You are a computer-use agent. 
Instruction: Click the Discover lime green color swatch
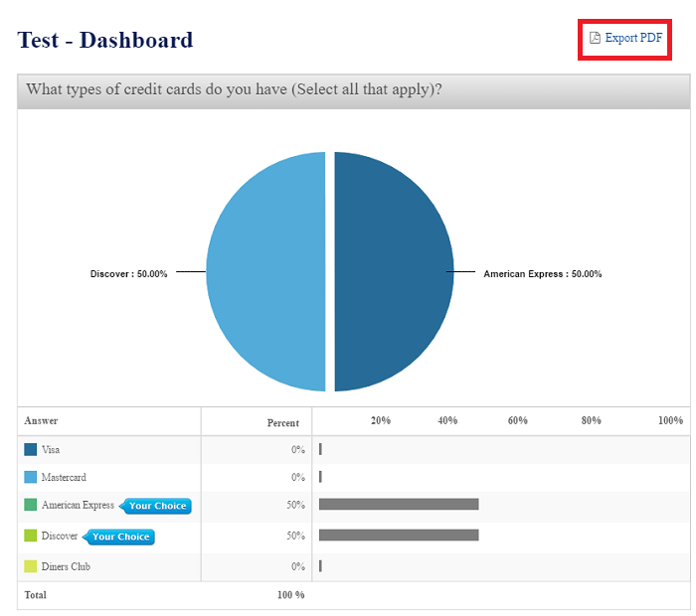click(x=30, y=536)
